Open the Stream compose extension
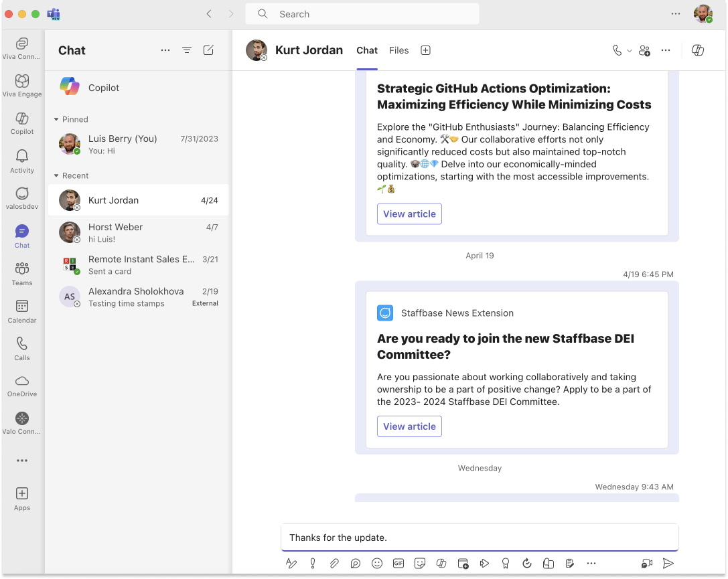 pyautogui.click(x=484, y=563)
